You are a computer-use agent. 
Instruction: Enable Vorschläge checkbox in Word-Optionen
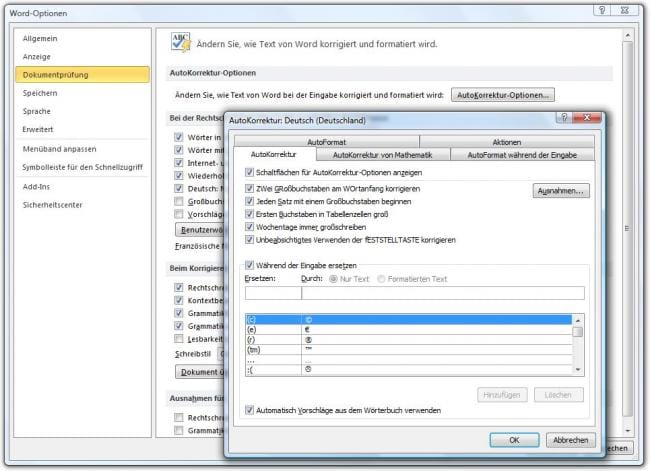179,214
